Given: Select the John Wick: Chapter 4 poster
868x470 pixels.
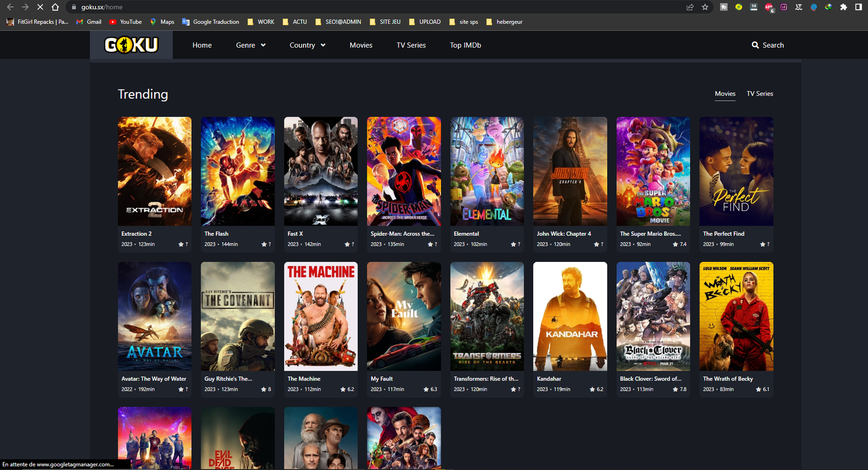Looking at the screenshot, I should tap(570, 171).
